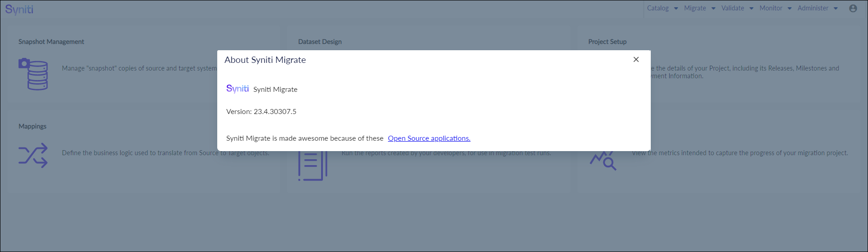Click the migration metrics description text
Viewport: 868px width, 252px height.
point(740,153)
